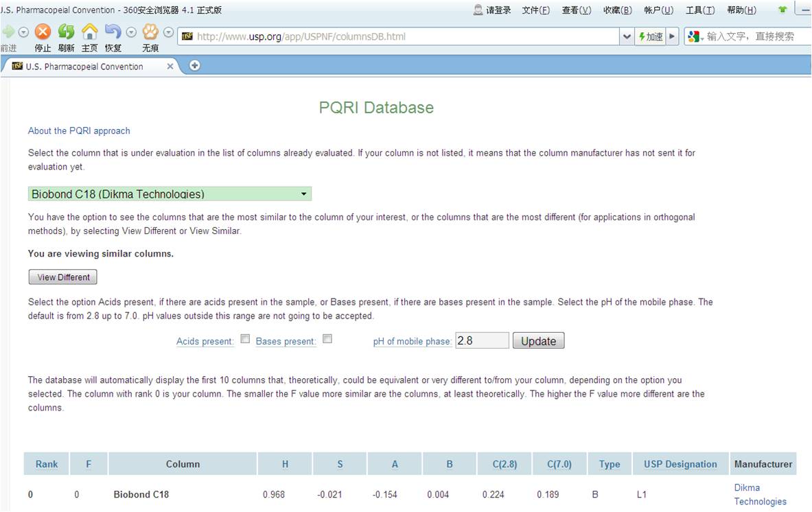812x512 pixels.
Task: Click the A value -0.154
Action: point(385,494)
